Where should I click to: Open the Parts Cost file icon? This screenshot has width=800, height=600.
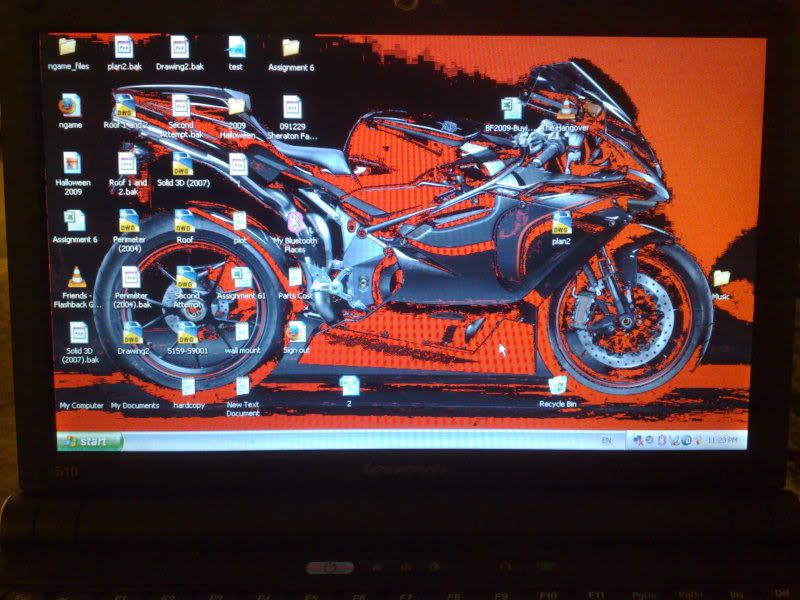point(295,278)
